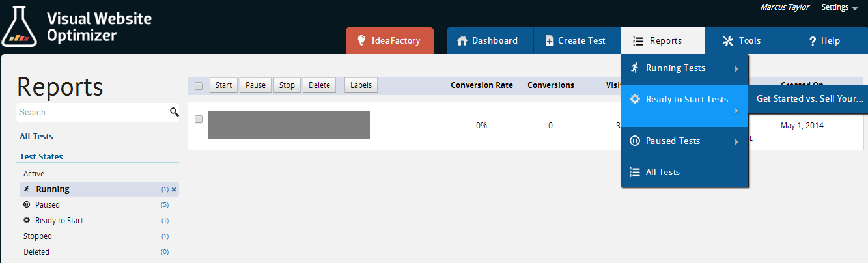
Task: Click the Pause button
Action: 255,85
